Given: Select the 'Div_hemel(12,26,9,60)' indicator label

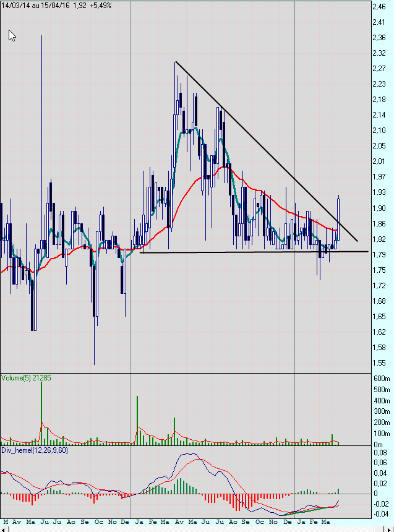Looking at the screenshot, I should click(35, 450).
